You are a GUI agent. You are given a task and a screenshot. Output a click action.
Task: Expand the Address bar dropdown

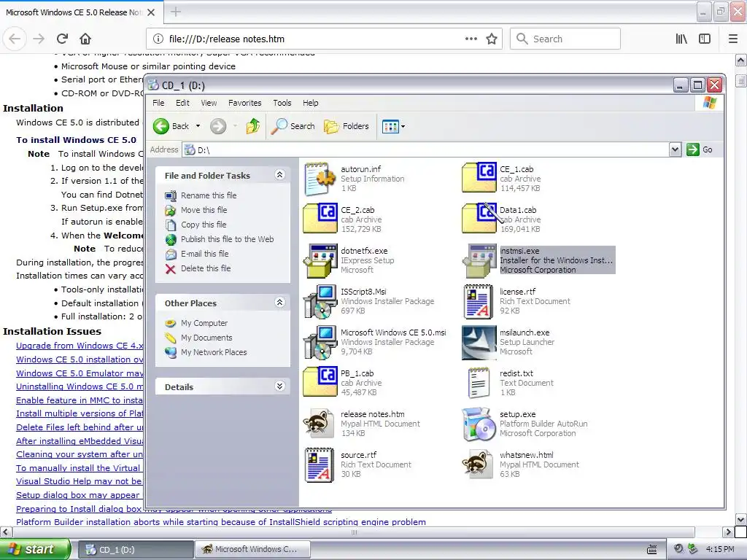point(675,149)
